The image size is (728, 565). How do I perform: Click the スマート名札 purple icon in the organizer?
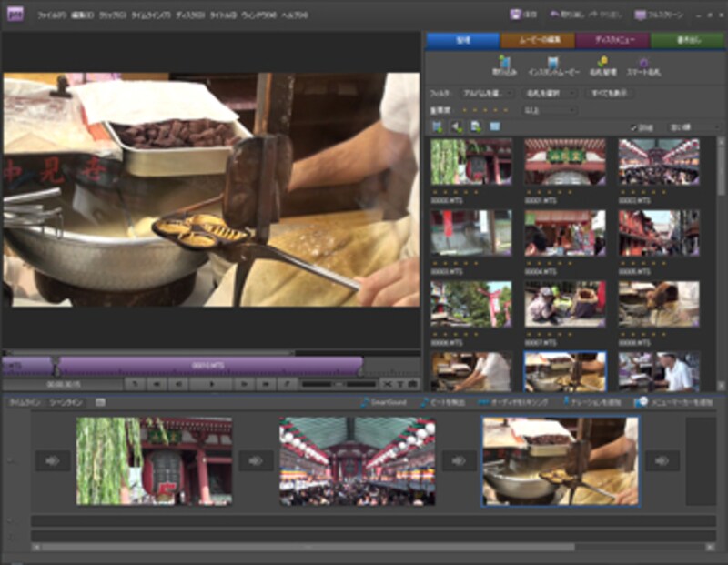click(643, 62)
